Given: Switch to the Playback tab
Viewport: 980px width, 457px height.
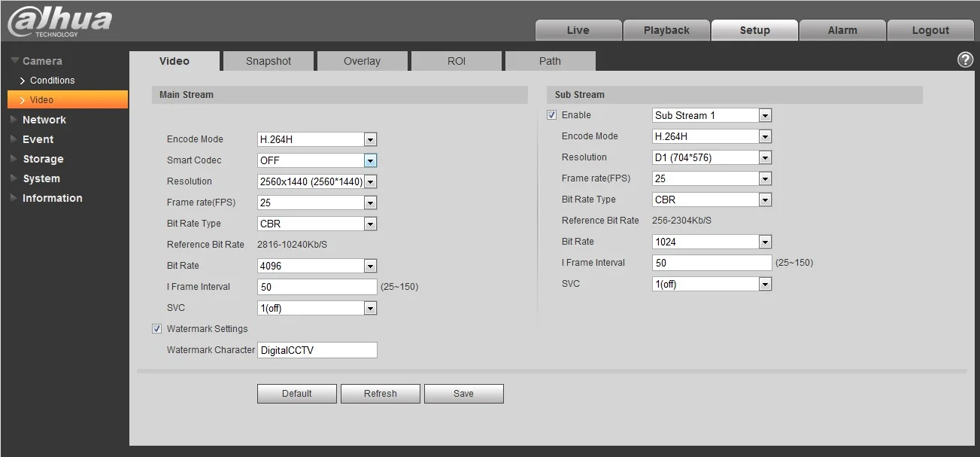Looking at the screenshot, I should point(666,30).
